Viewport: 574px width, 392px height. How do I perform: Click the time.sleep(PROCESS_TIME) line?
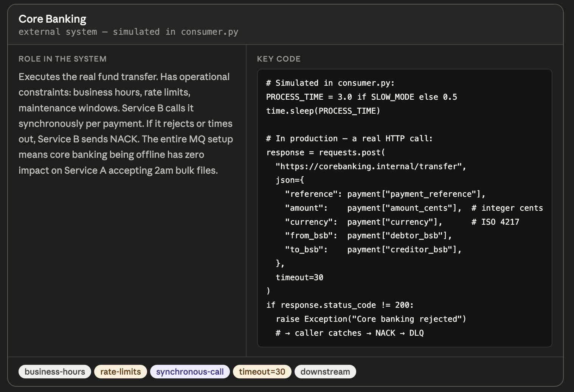[323, 111]
